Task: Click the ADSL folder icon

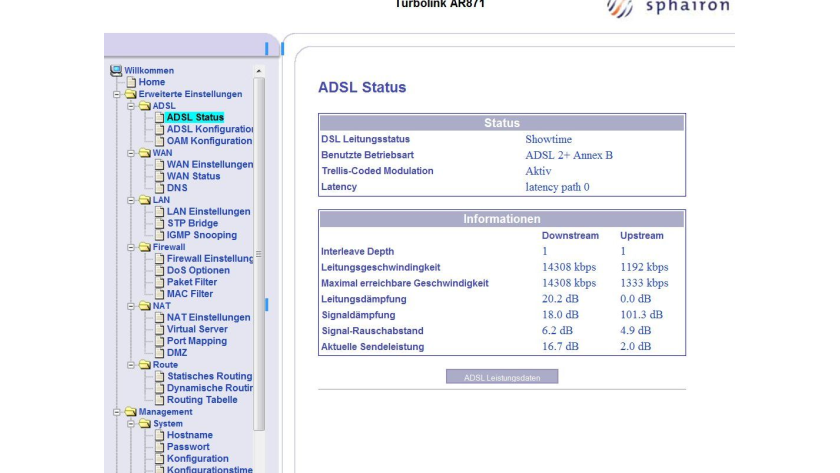Action: point(145,106)
